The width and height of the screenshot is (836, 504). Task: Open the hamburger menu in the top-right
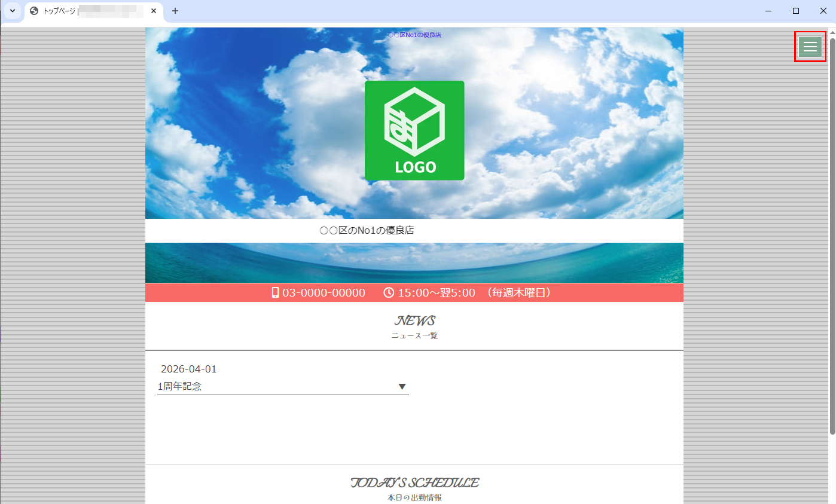coord(810,47)
